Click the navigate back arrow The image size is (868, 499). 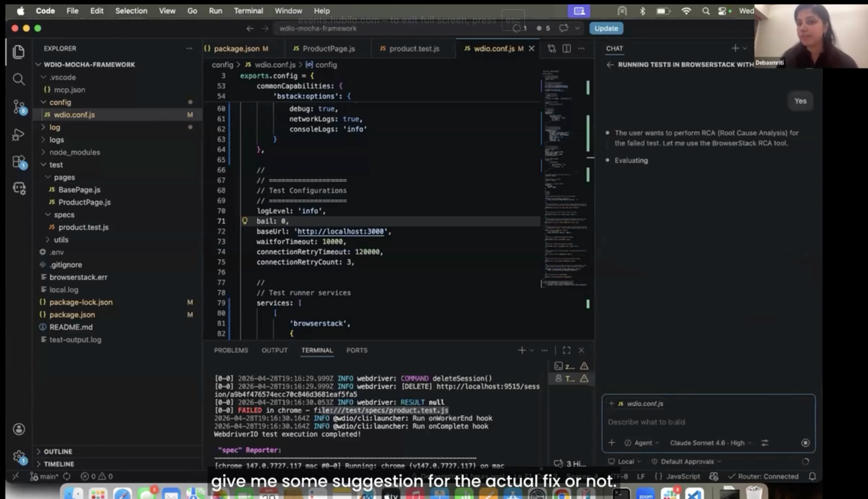click(x=250, y=28)
